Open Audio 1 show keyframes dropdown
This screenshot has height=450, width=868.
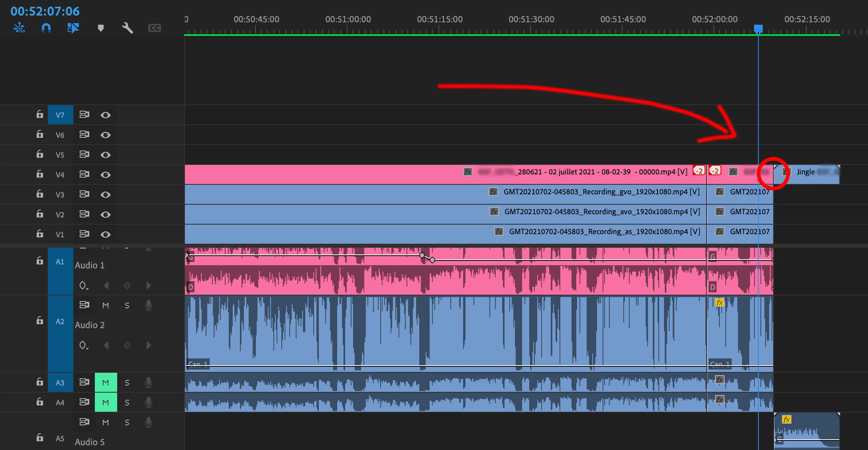coord(83,286)
